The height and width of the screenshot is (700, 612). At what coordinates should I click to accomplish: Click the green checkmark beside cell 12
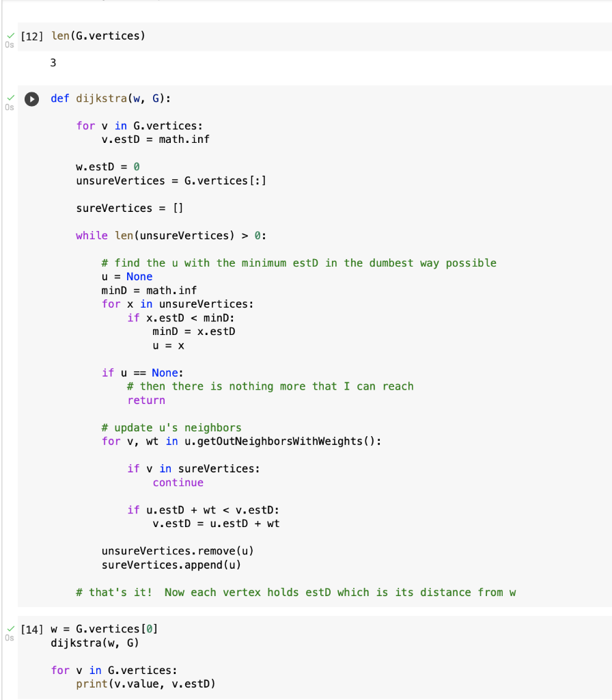click(x=11, y=36)
